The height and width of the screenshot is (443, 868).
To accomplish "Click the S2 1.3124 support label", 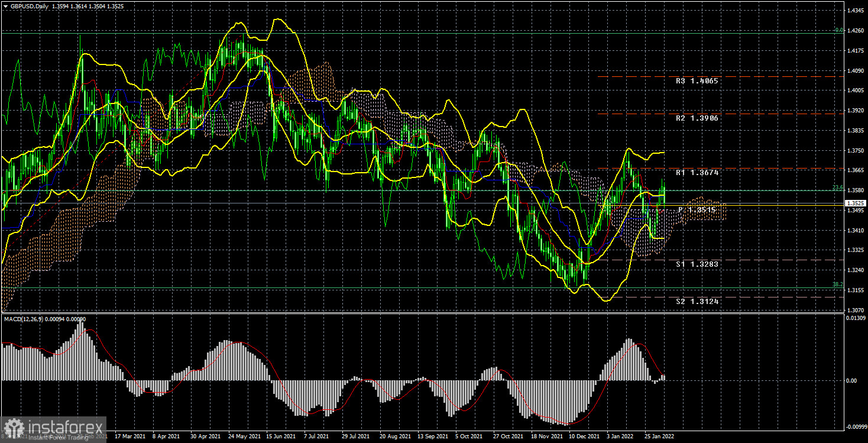I will 698,302.
